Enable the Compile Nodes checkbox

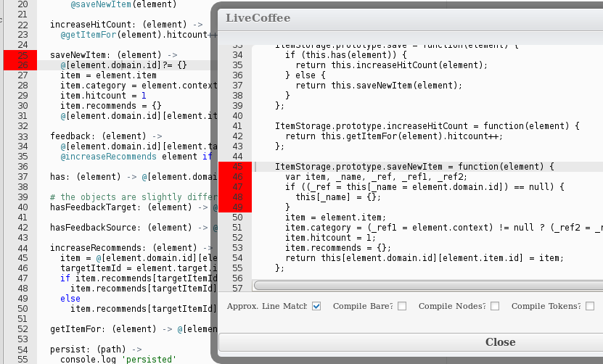[x=495, y=306]
